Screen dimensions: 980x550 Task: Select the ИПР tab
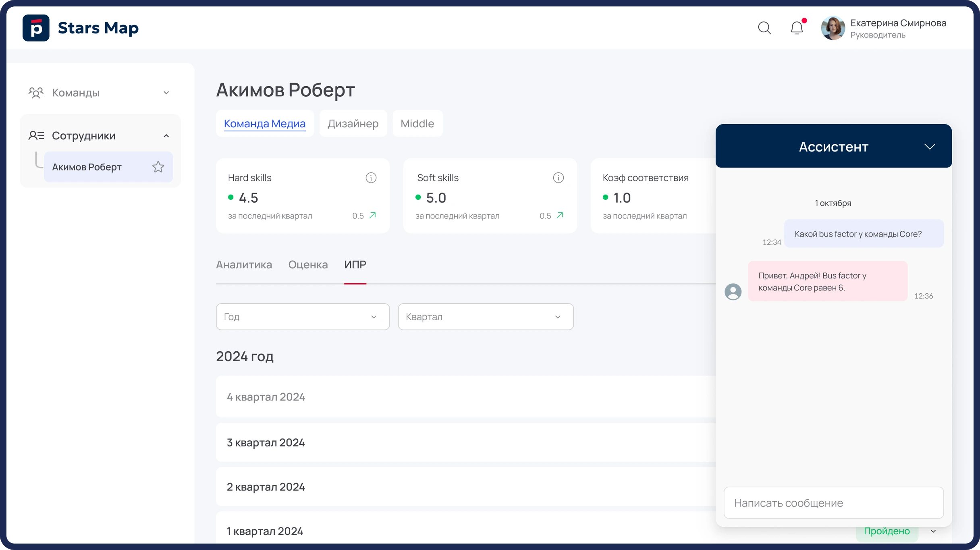(355, 265)
